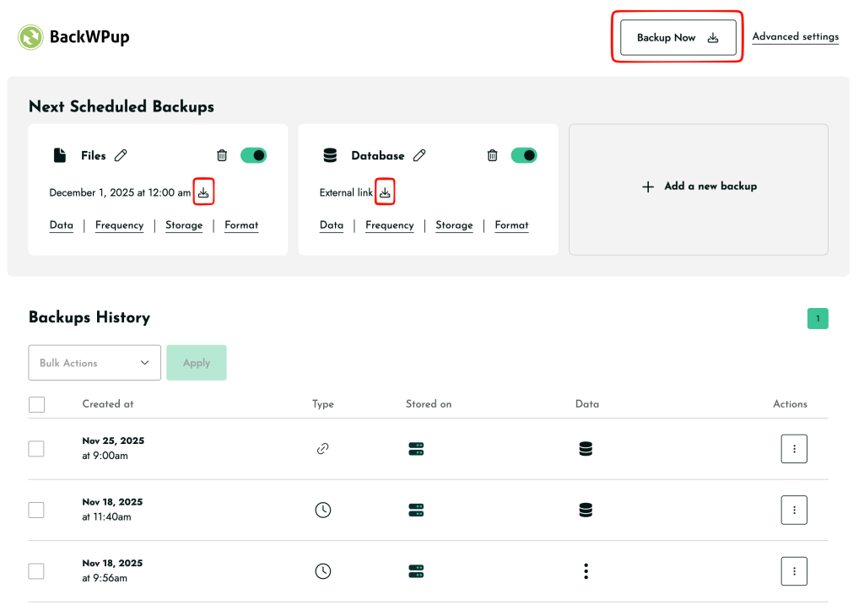Viewport: 864px width, 616px height.
Task: Delete the Files backup with trash icon
Action: (222, 155)
